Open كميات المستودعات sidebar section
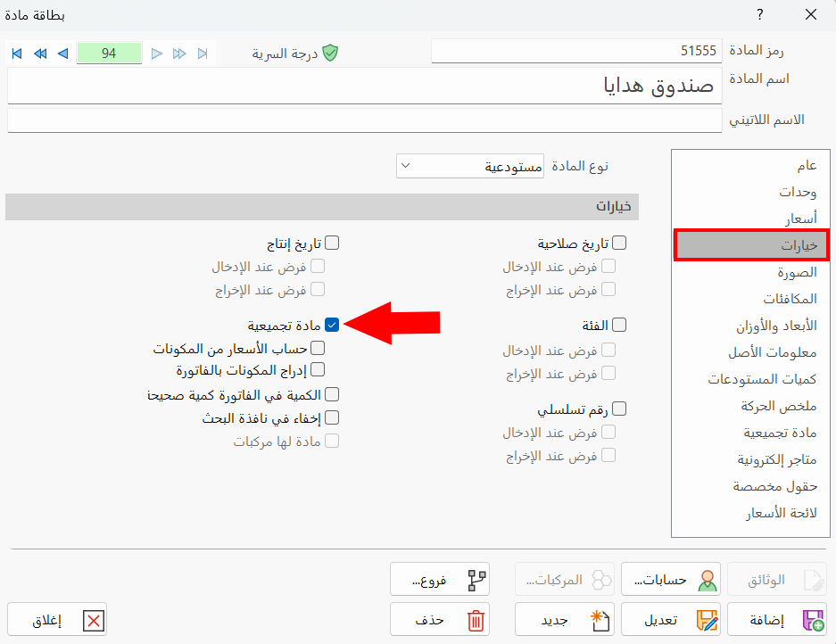This screenshot has height=644, width=836. point(750,379)
